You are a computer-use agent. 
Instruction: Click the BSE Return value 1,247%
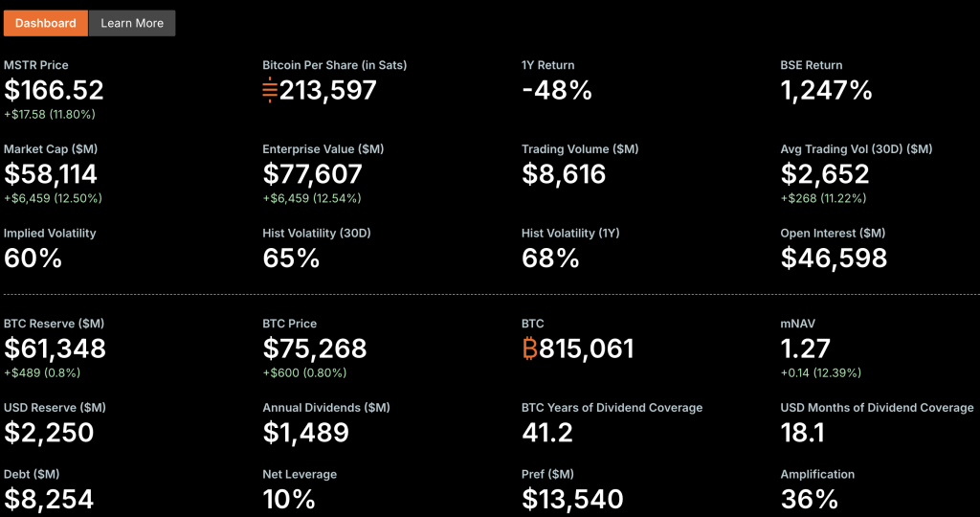point(826,91)
